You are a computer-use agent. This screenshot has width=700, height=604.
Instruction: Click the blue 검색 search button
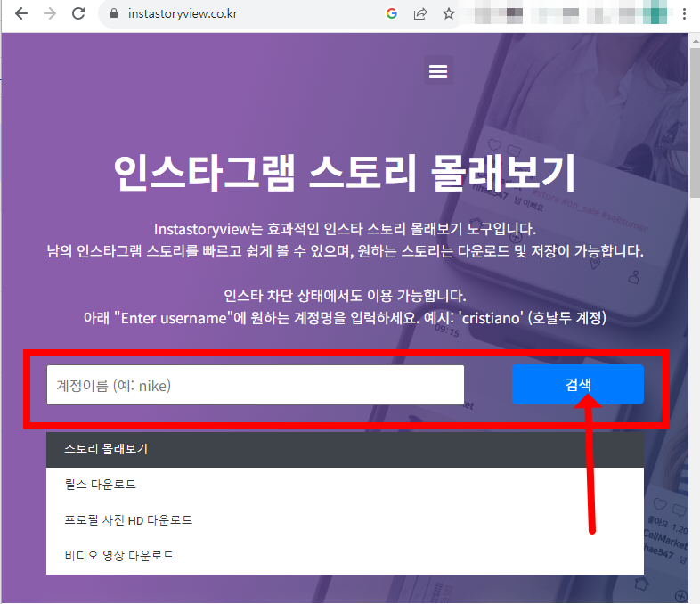click(x=578, y=384)
